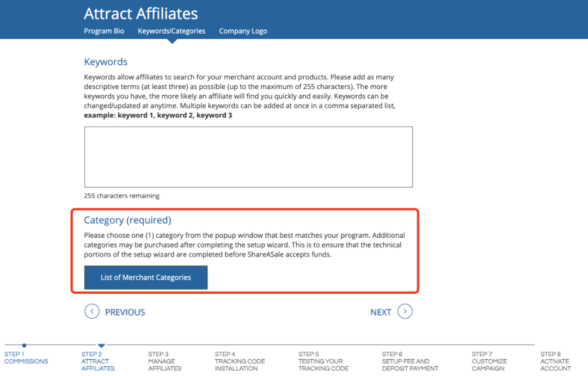Screen dimensions: 588x376
Task: Switch to the Company Logo tab
Action: click(243, 31)
